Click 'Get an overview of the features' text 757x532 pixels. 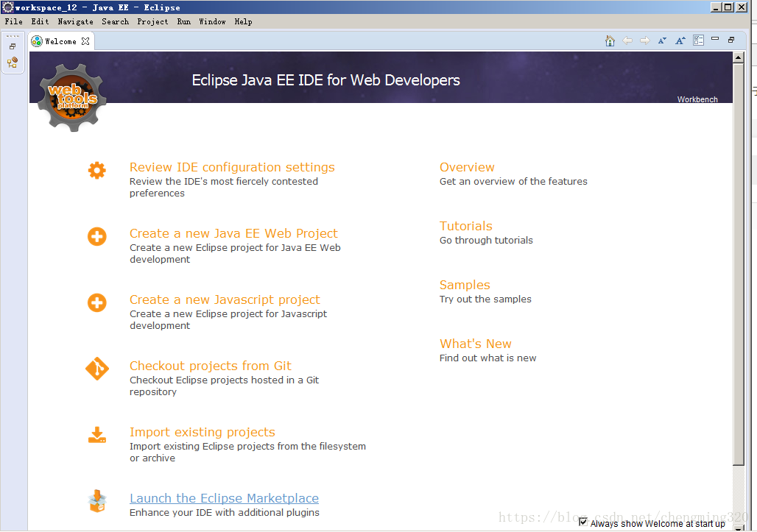(x=513, y=181)
